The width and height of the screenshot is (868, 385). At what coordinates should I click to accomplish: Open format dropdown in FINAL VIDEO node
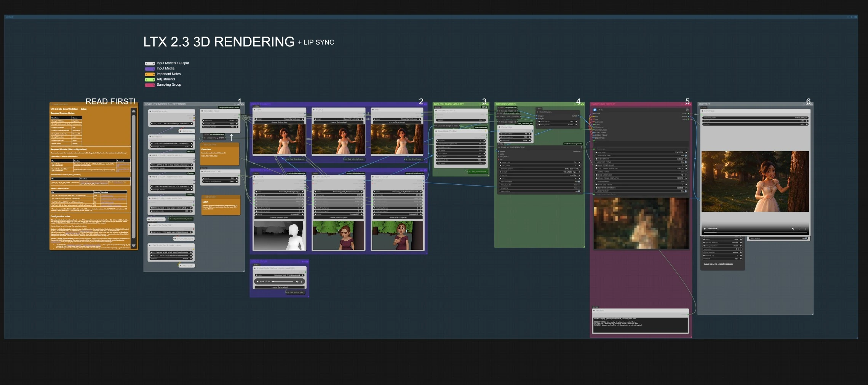[x=540, y=172]
